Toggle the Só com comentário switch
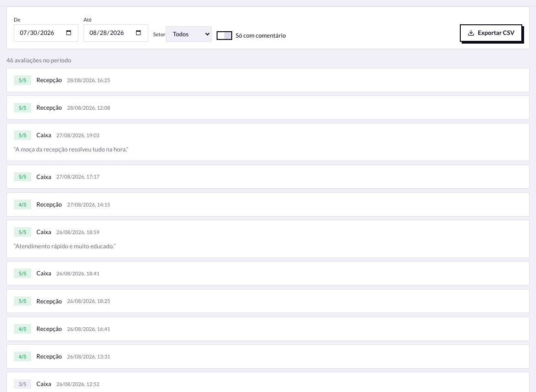Viewport: 536px width, 392px height. 224,36
